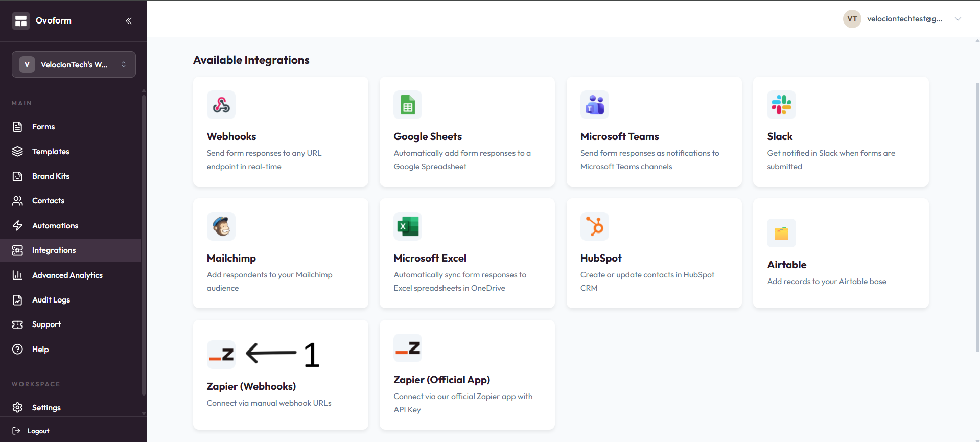This screenshot has width=980, height=442.
Task: Open workspace Settings
Action: tap(46, 408)
